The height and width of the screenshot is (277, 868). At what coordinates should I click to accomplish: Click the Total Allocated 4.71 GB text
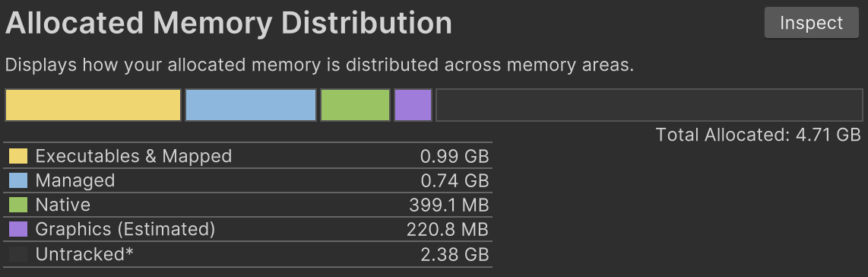coord(759,135)
